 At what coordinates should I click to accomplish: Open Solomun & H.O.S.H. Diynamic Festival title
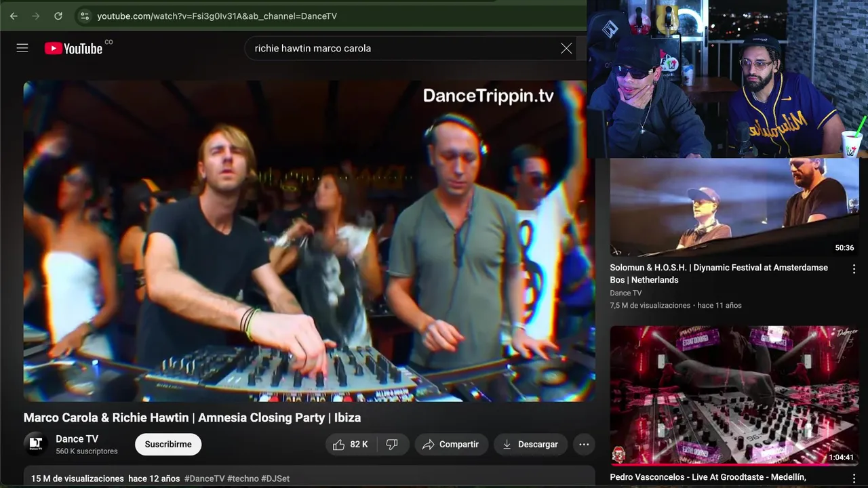[719, 273]
